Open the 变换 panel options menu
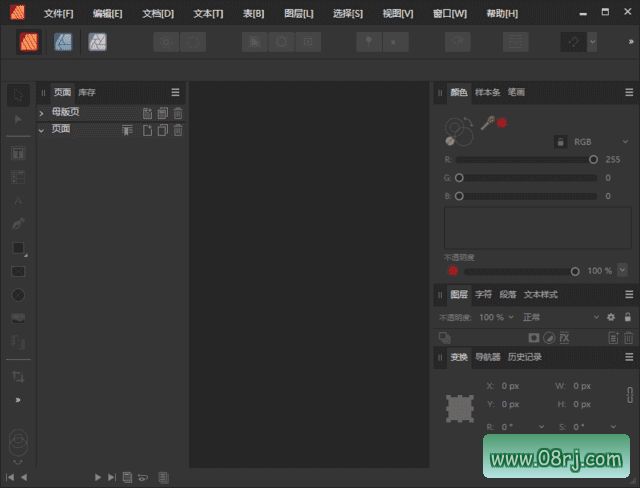The width and height of the screenshot is (640, 488). [629, 357]
